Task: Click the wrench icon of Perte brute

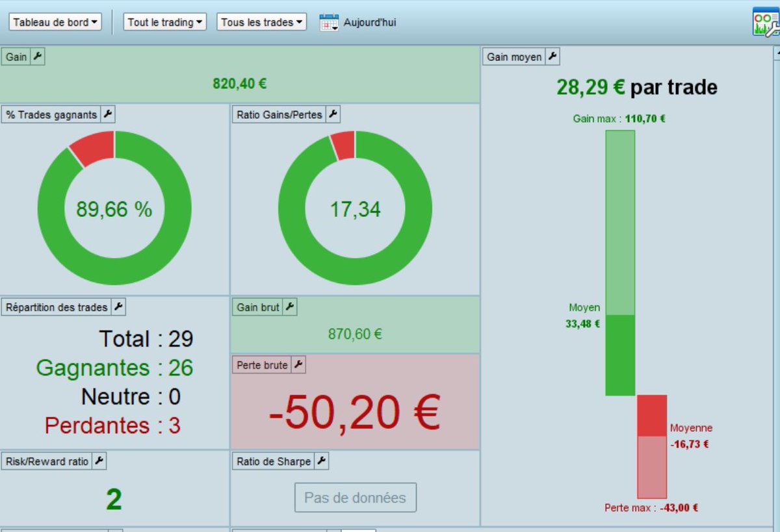Action: 298,366
